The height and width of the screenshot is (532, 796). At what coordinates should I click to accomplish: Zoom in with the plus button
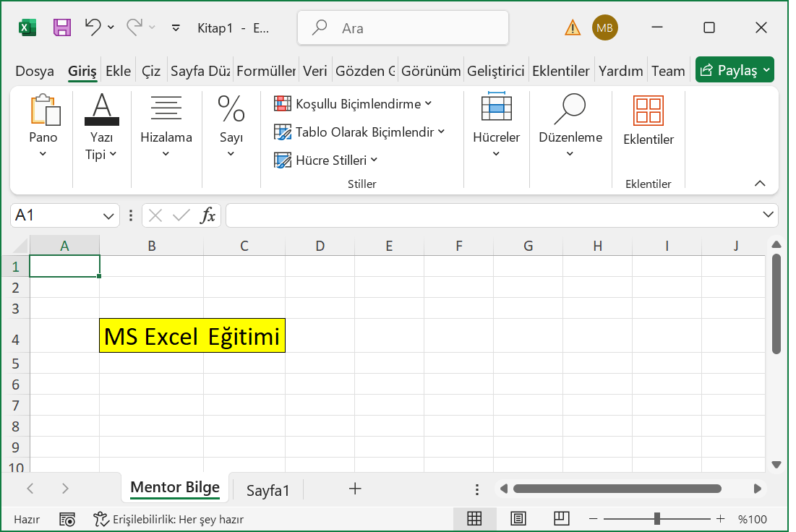point(720,519)
